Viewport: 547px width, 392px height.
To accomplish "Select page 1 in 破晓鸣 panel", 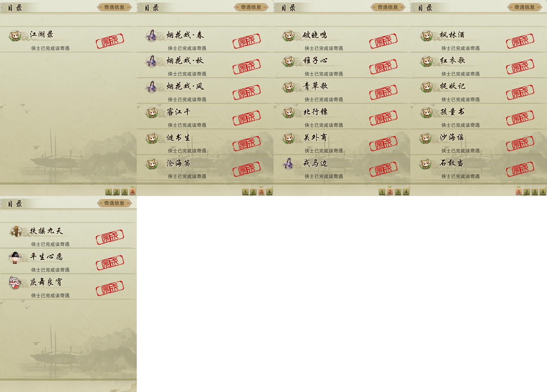I will click(x=382, y=192).
